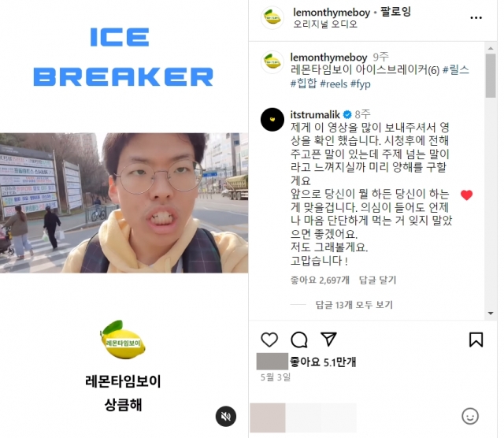Expand all 13 replies under the comment
The width and height of the screenshot is (504, 438).
coord(354,305)
